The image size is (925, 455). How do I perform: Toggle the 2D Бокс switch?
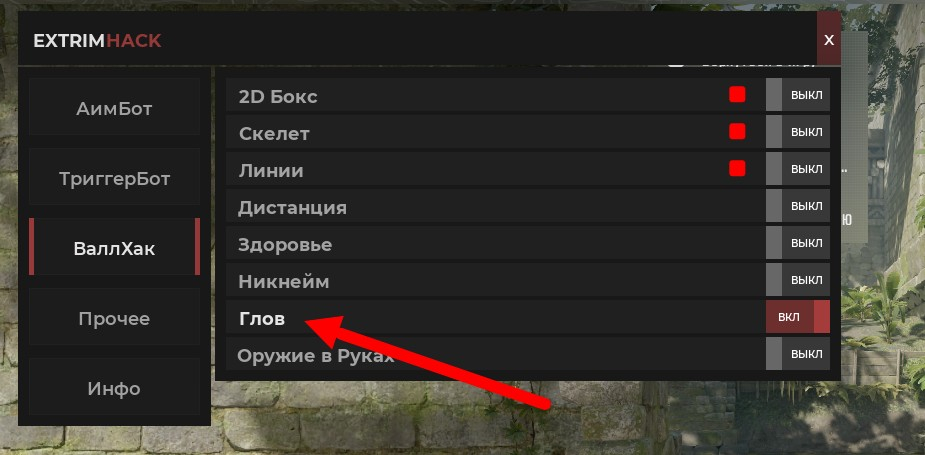pyautogui.click(x=798, y=95)
